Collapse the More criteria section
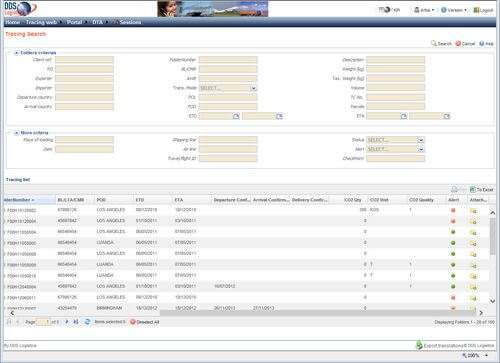 click(16, 133)
